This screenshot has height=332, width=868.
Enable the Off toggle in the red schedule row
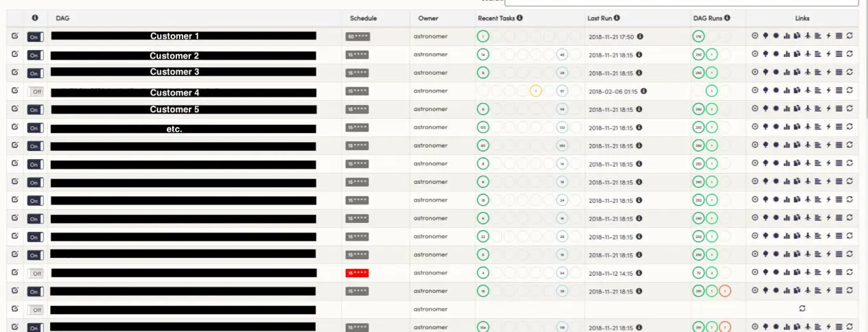(35, 273)
